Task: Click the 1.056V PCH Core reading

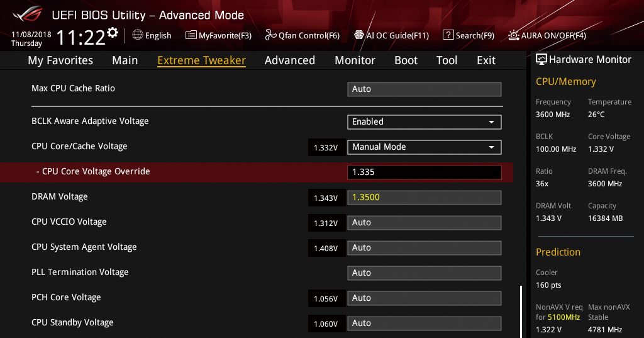Action: point(326,298)
